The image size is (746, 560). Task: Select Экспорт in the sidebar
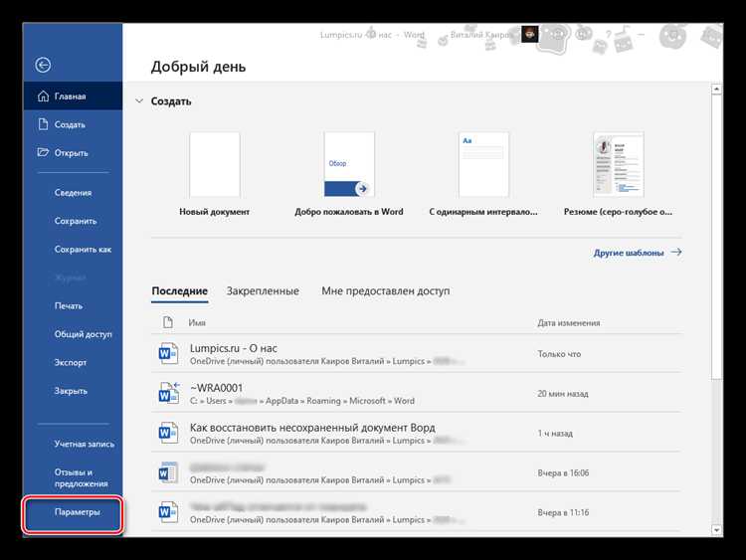73,362
